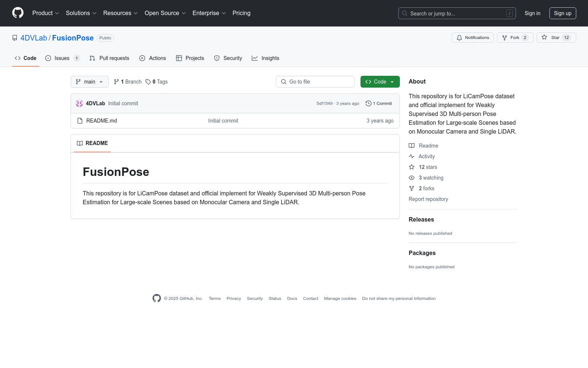Viewport: 588px width, 368px height.
Task: Switch to the Security tab
Action: (228, 58)
